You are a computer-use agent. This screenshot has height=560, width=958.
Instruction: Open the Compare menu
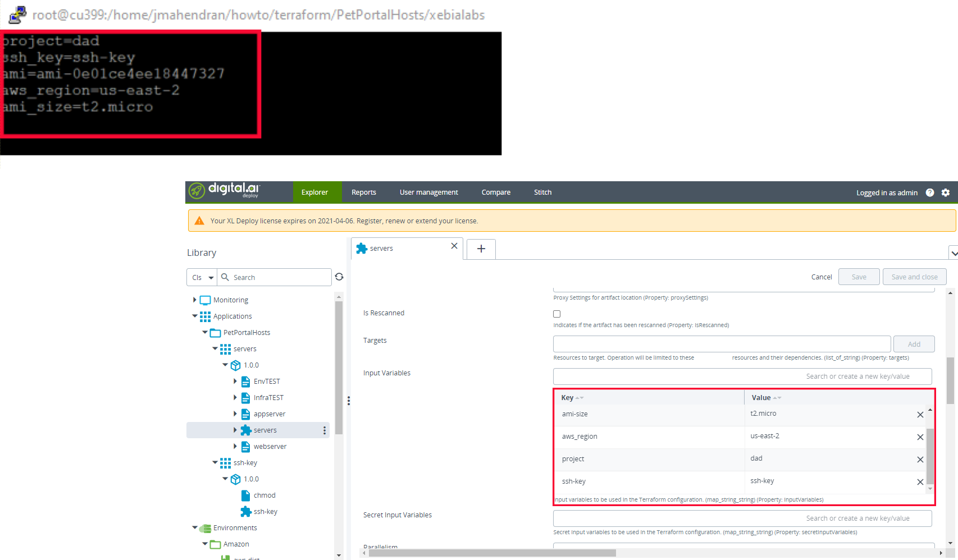pos(496,192)
